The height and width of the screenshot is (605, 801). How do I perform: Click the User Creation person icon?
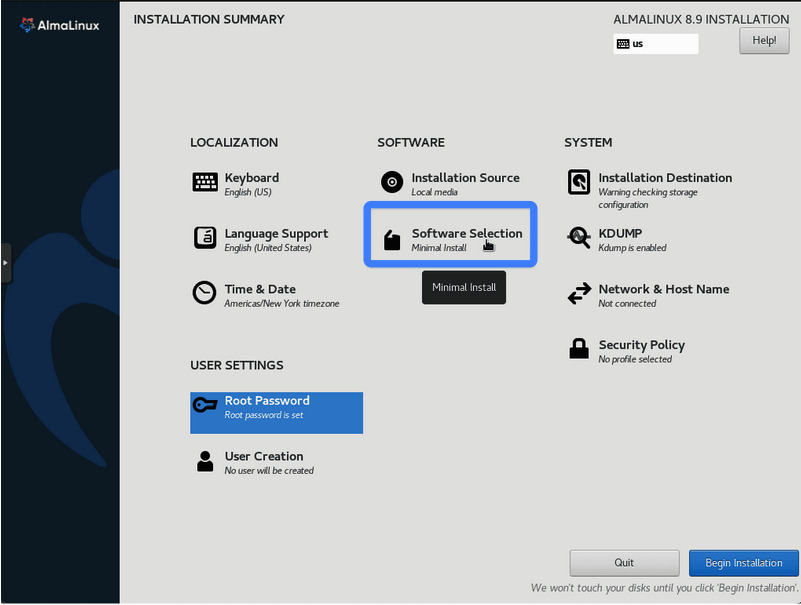205,461
